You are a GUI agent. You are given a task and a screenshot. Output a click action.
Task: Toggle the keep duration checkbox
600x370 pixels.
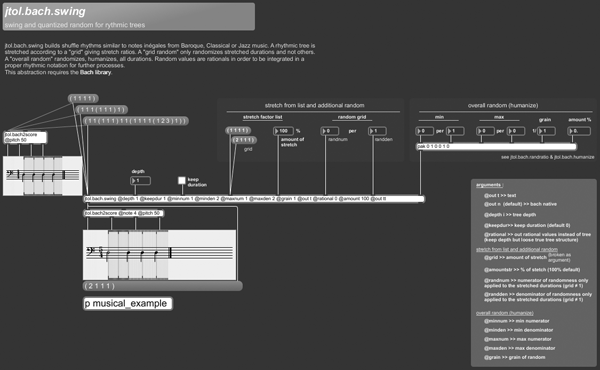182,180
